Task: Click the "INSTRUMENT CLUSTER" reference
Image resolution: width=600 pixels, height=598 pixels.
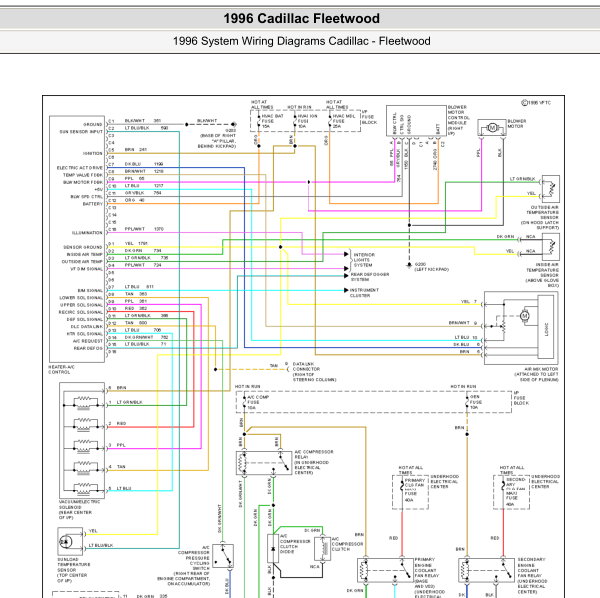Action: click(364, 293)
